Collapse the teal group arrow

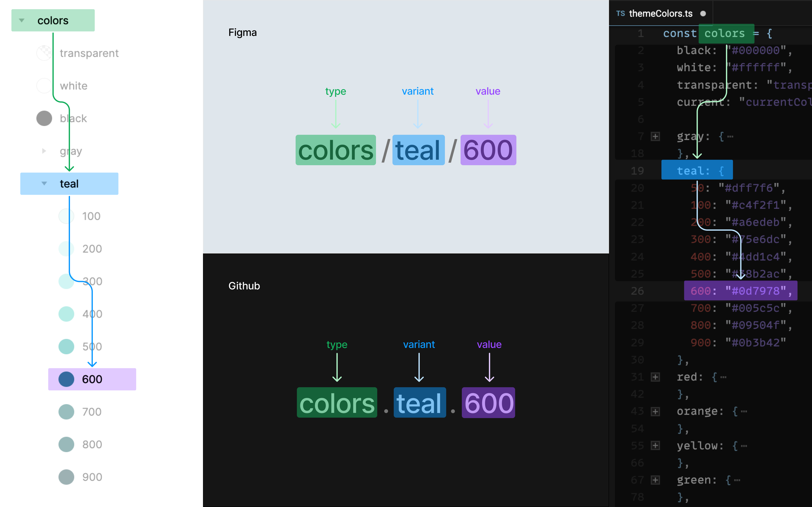[x=44, y=183]
